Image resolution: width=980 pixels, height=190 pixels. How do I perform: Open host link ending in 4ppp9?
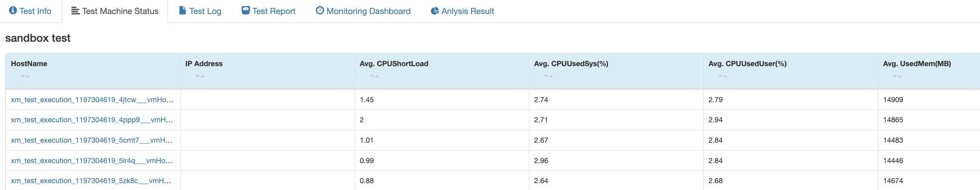[x=92, y=120]
